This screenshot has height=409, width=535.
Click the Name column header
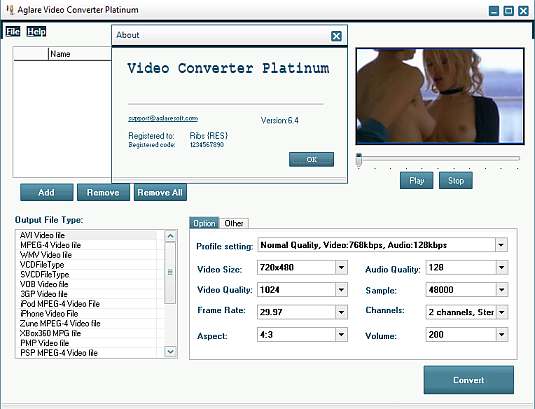pos(80,54)
